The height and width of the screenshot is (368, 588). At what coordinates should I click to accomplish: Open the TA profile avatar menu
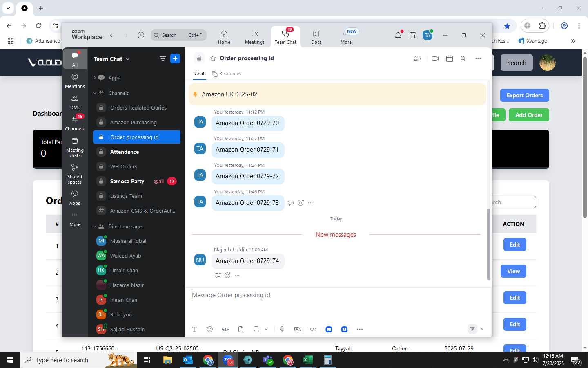(428, 35)
